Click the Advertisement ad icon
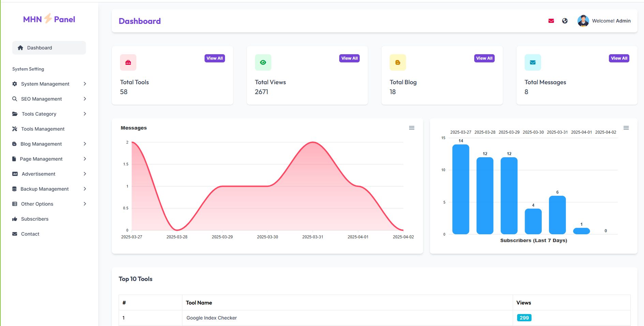 click(15, 174)
